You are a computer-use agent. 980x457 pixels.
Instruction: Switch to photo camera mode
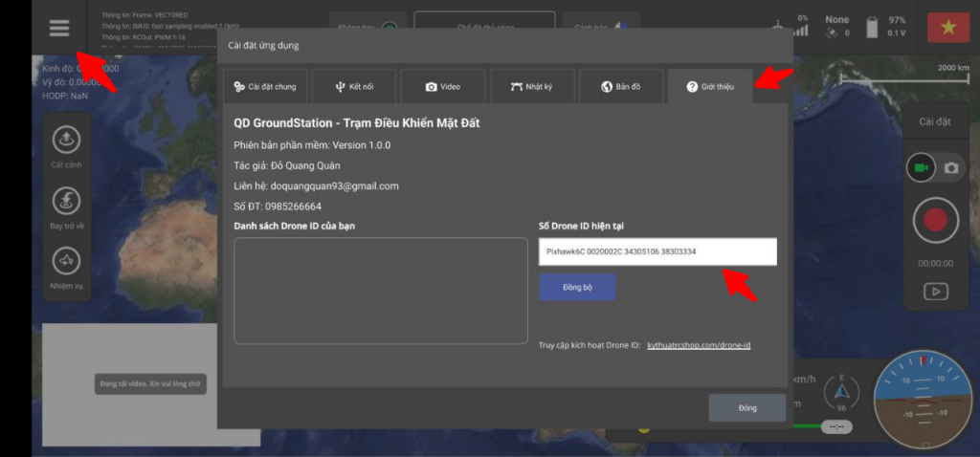(x=950, y=168)
